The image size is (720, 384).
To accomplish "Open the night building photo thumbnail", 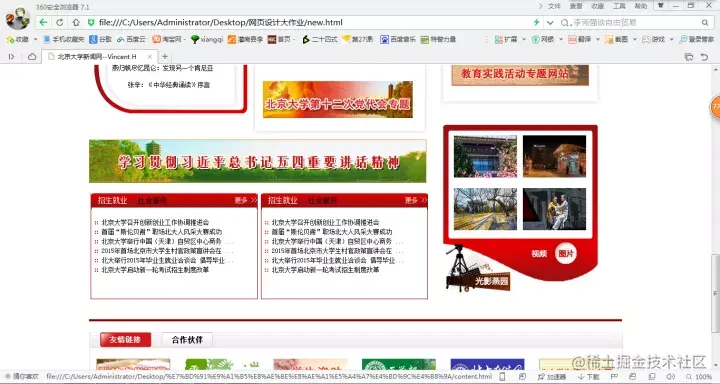I will pos(554,156).
